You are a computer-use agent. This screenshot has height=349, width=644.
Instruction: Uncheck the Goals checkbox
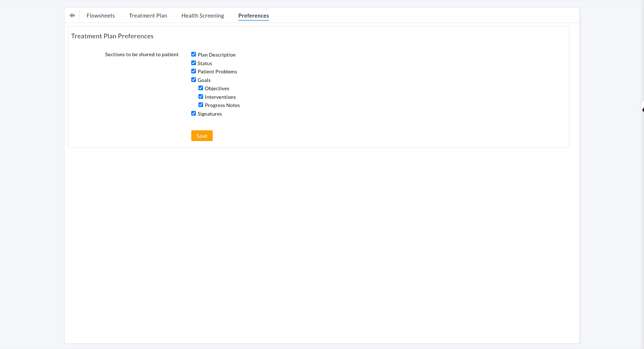click(x=193, y=80)
